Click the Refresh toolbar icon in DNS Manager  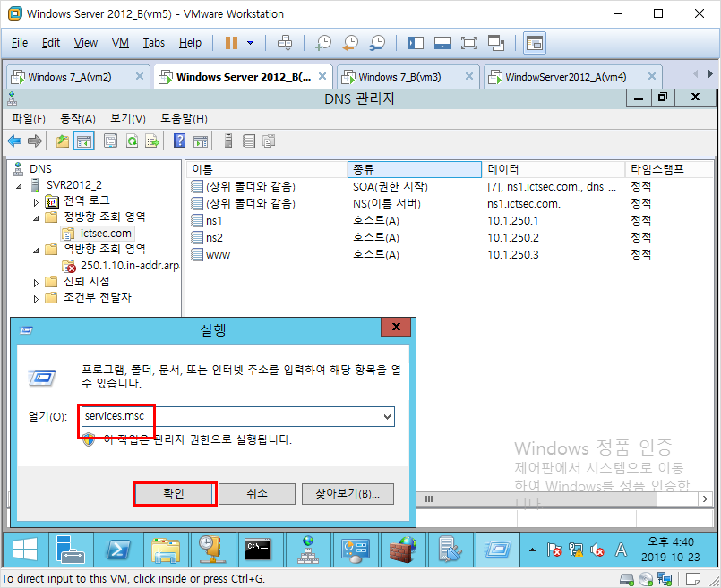click(132, 141)
